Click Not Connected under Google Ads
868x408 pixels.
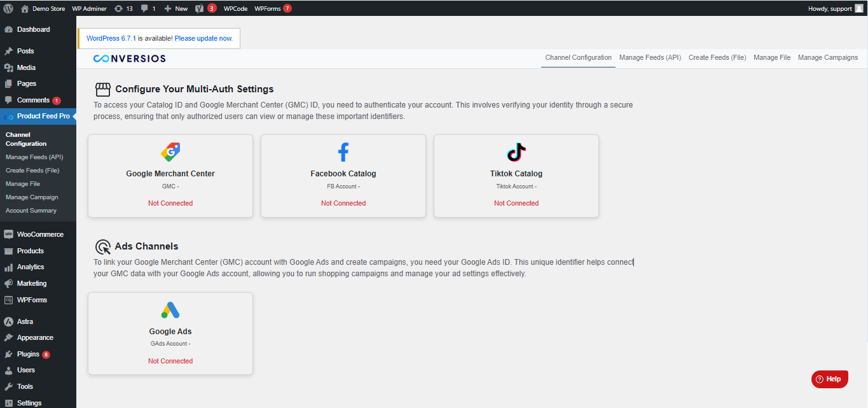coord(170,361)
